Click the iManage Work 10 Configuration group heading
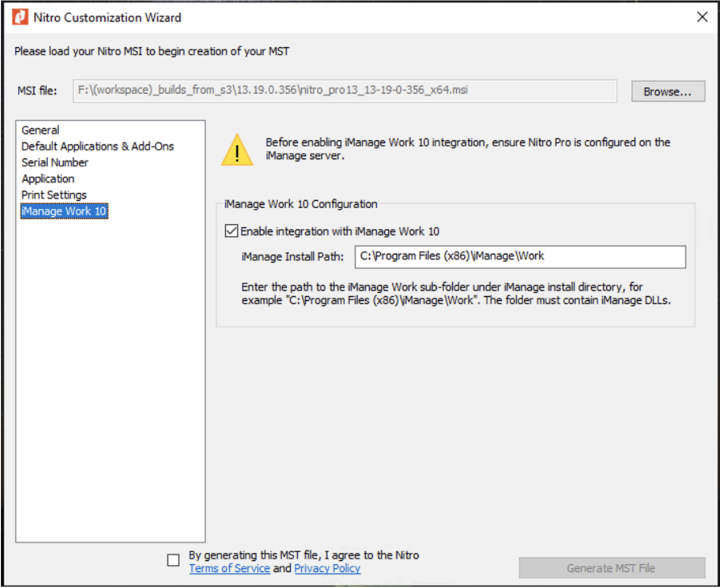The image size is (722, 588). click(x=299, y=204)
